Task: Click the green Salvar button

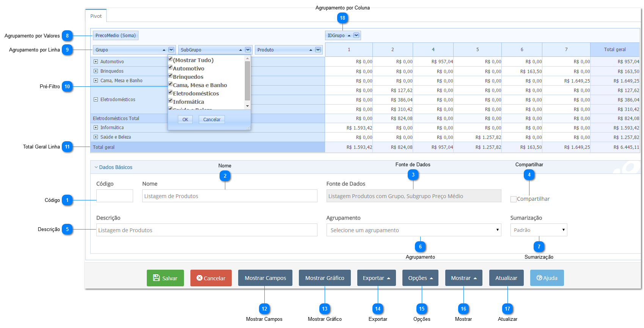Action: (x=165, y=278)
